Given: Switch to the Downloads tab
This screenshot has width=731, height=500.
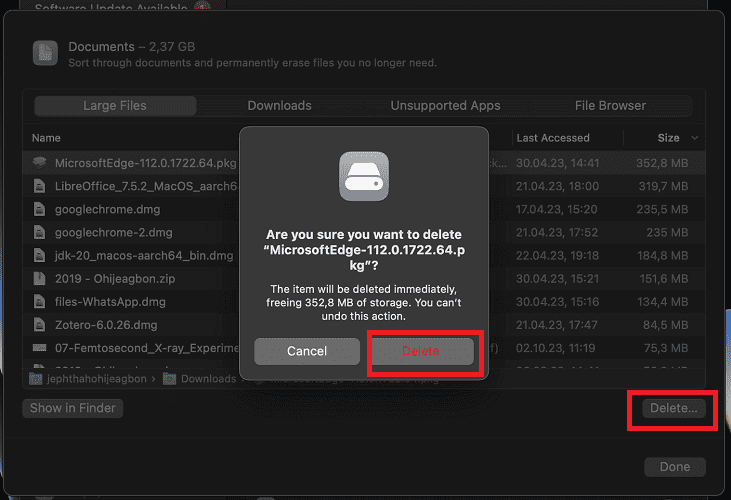Looking at the screenshot, I should [x=279, y=106].
